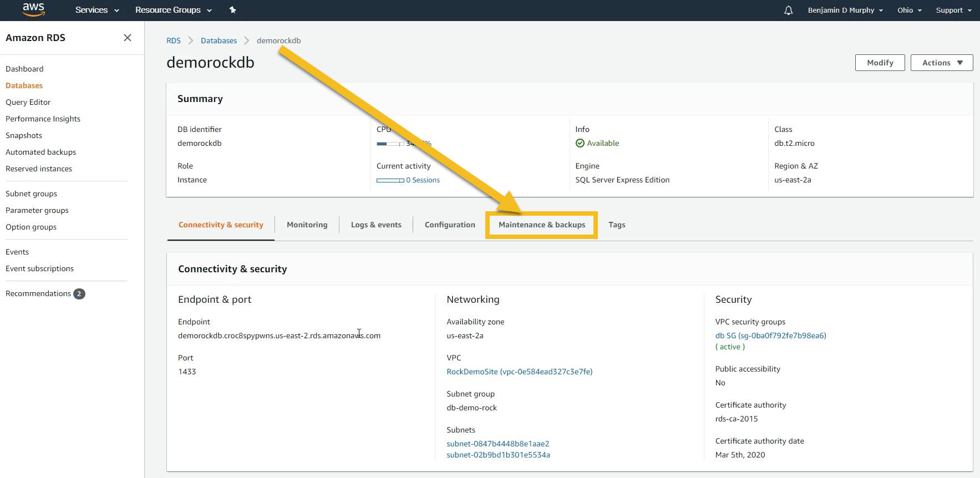Open the Logs & events tab
The height and width of the screenshot is (478, 980).
[x=376, y=225]
